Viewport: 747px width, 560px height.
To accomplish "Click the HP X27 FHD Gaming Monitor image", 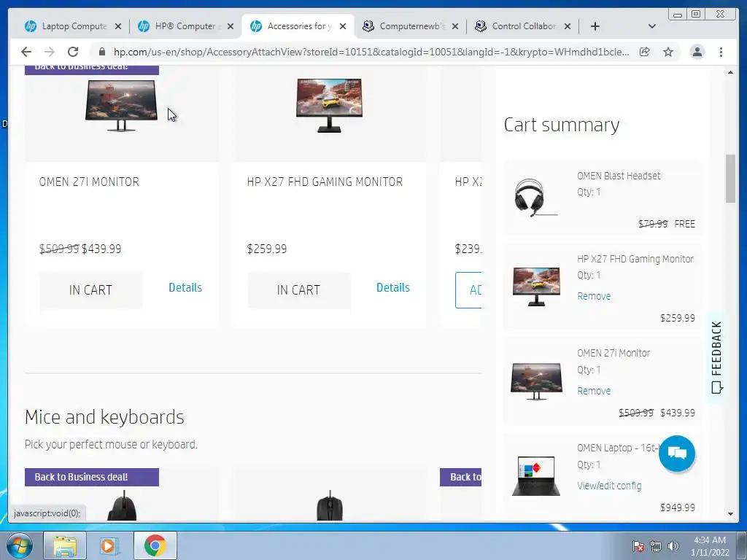I will point(329,106).
